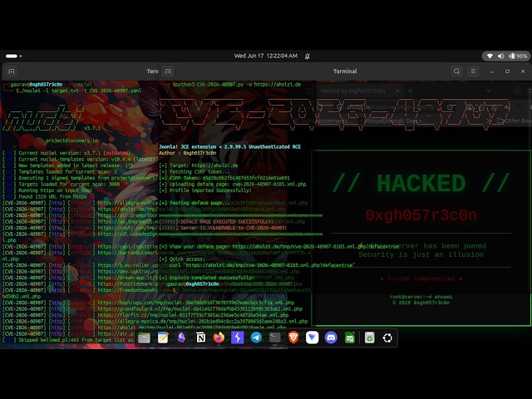Click the front Terminal window title
Screen dimensions: 532x399
tap(345, 71)
